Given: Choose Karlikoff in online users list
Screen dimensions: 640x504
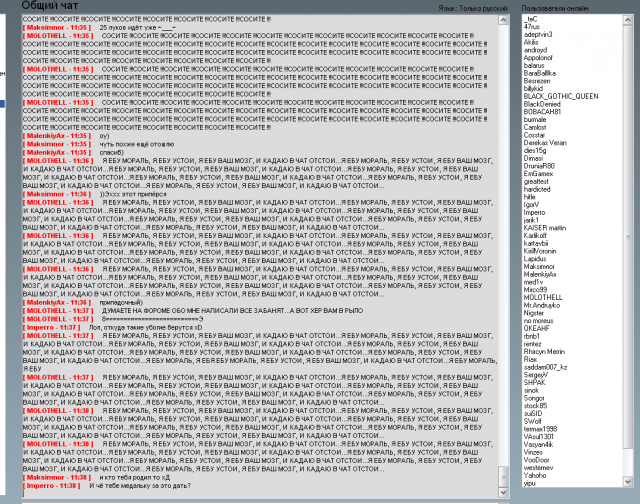Looking at the screenshot, I should [535, 236].
